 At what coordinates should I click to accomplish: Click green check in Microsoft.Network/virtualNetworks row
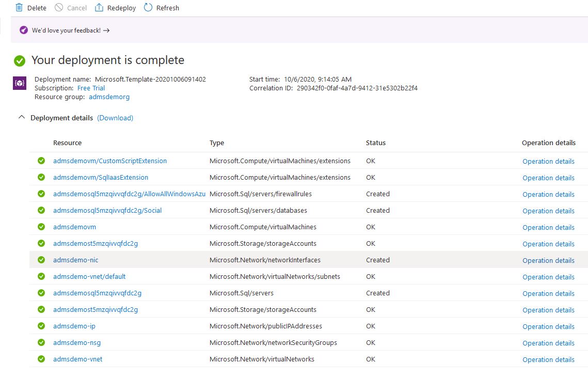pyautogui.click(x=41, y=358)
